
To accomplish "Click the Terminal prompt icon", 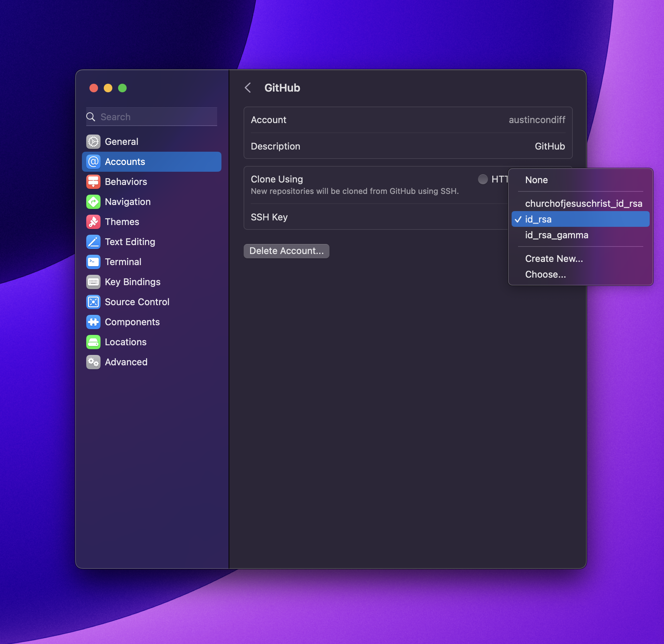I will (93, 262).
